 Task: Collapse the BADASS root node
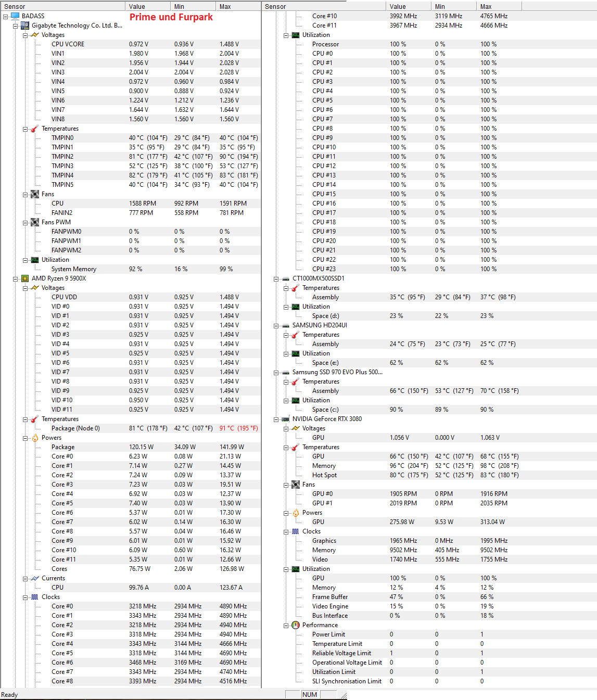6,17
